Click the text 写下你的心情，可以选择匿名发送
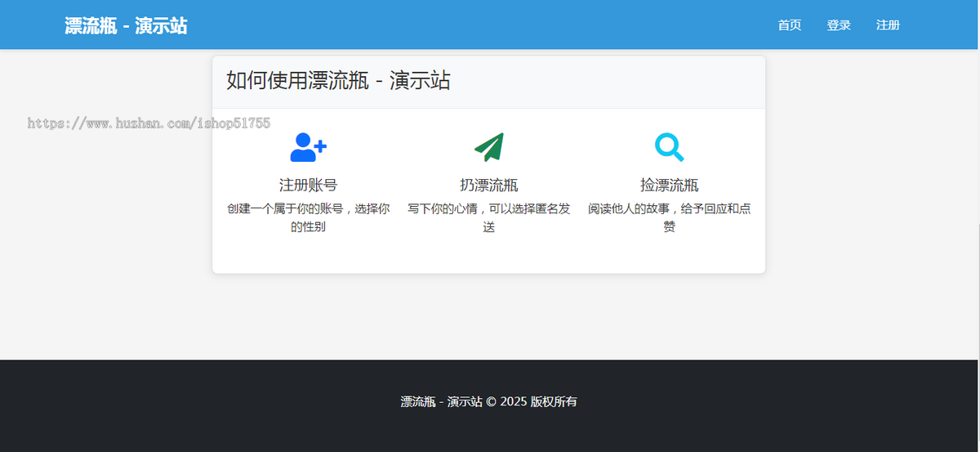Viewport: 980px width, 452px height. tap(489, 217)
